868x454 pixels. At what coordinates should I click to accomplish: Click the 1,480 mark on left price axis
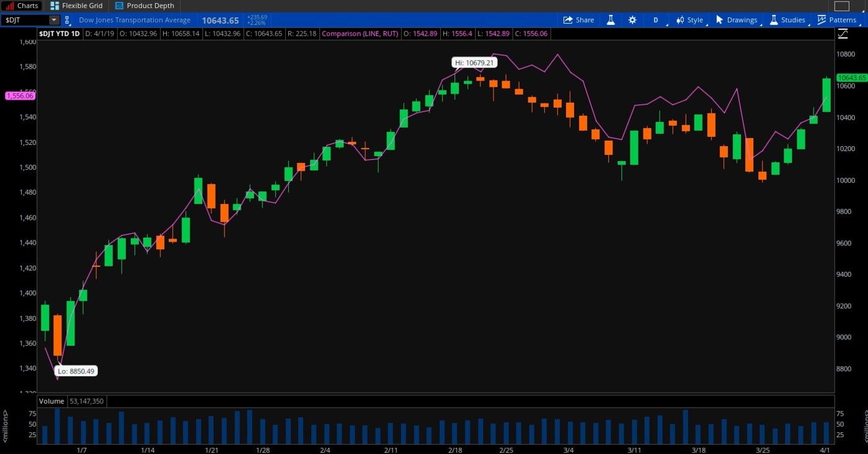tap(27, 193)
